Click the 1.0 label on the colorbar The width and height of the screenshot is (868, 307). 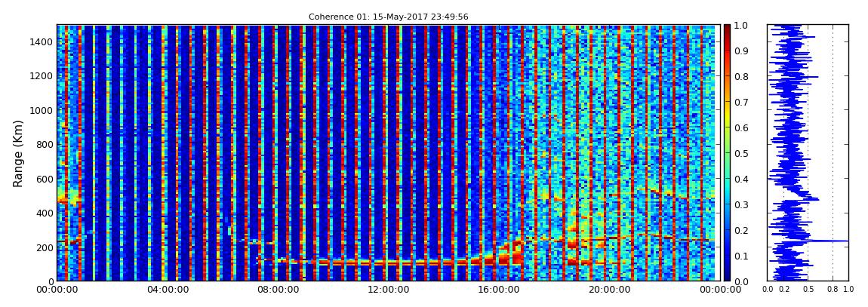(x=740, y=26)
